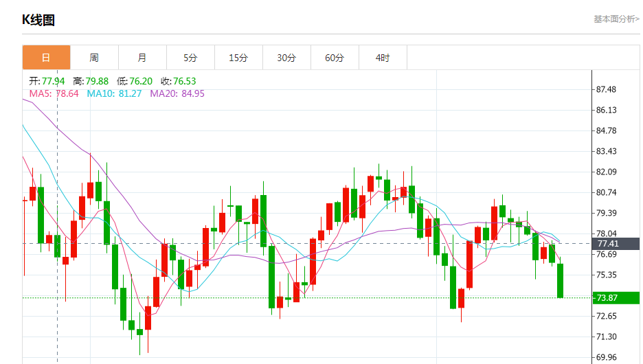Click the green 73.87 current price tag
Image resolution: width=643 pixels, height=364 pixels.
pyautogui.click(x=615, y=297)
